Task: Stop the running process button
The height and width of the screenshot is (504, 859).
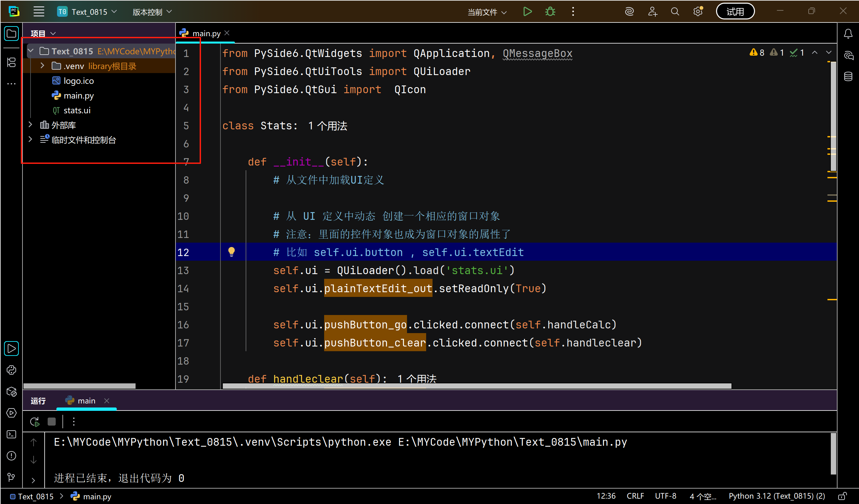Action: (x=51, y=422)
